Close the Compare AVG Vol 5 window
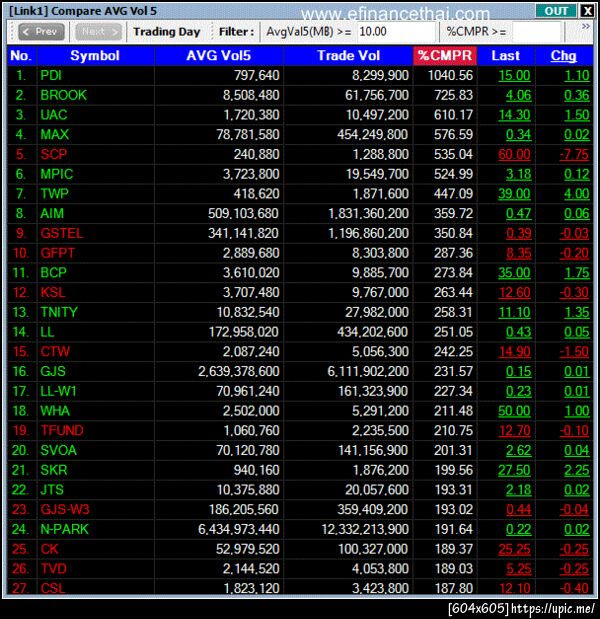 (x=588, y=11)
